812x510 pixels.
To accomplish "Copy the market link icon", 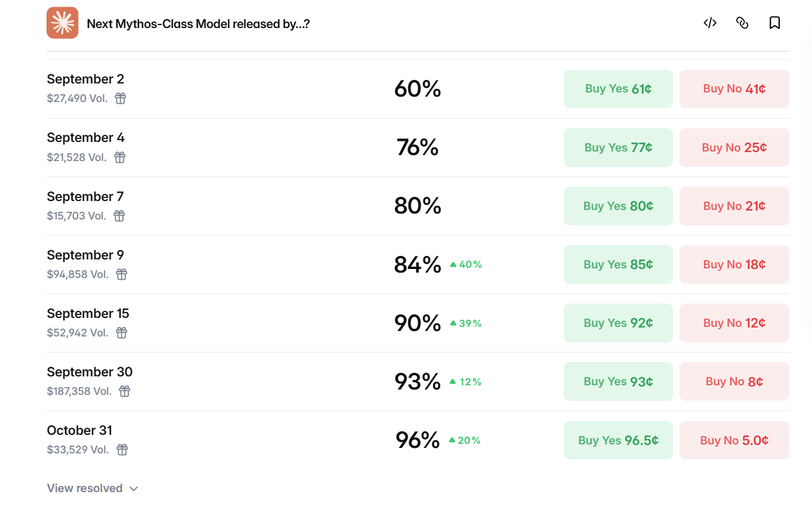I will click(x=742, y=23).
